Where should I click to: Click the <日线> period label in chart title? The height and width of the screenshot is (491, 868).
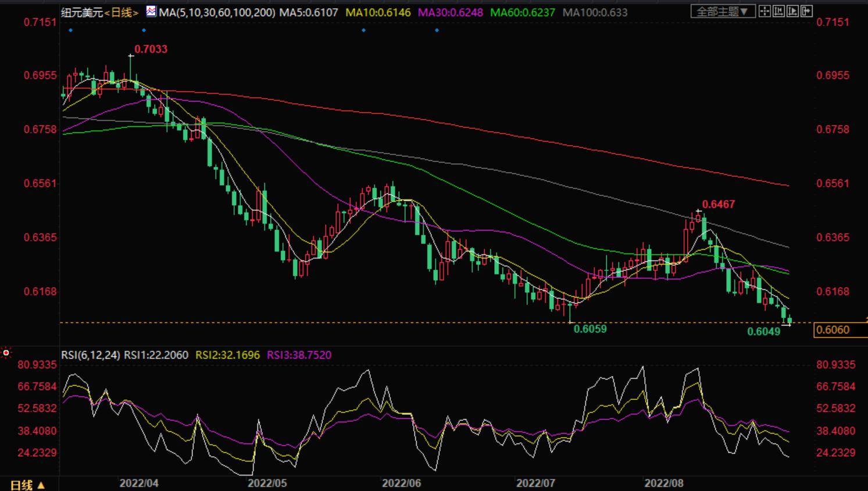point(122,12)
